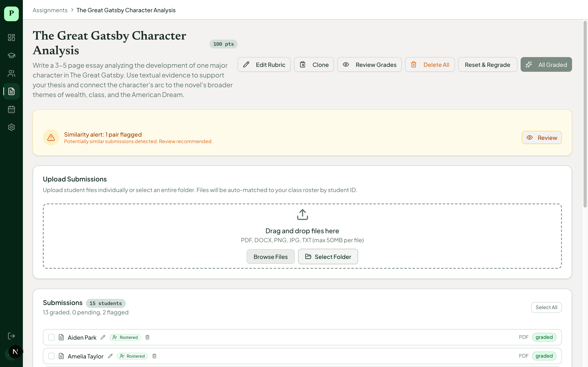
Task: Check the Aiden Park submission checkbox
Action: (51, 337)
